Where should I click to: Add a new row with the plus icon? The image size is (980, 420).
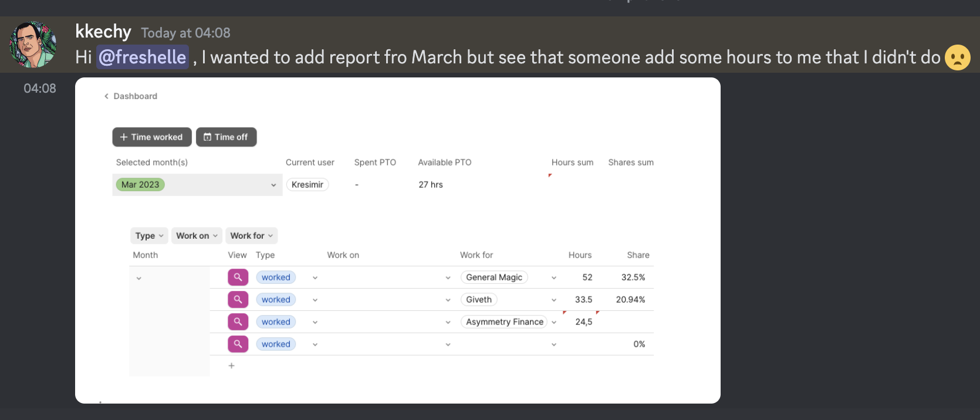point(232,366)
